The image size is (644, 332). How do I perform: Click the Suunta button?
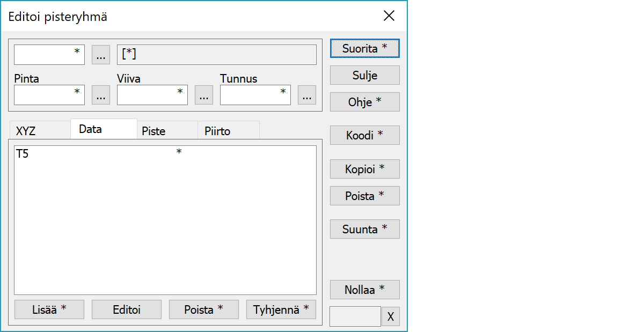(x=364, y=229)
